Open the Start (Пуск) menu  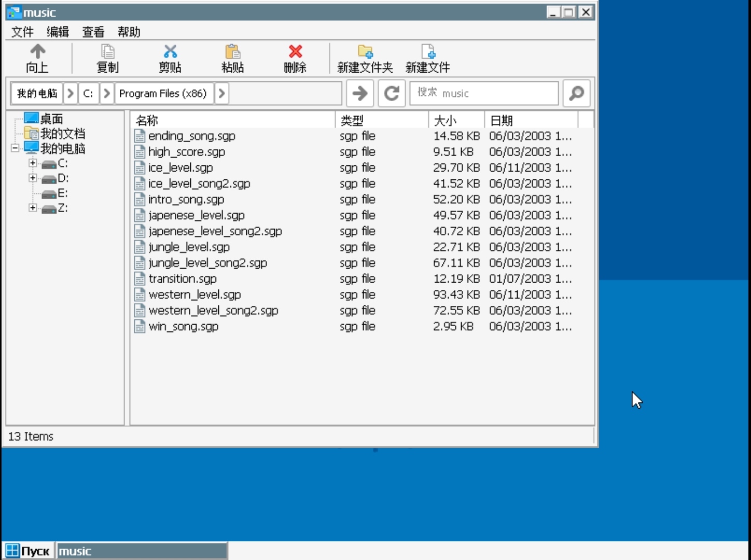28,551
